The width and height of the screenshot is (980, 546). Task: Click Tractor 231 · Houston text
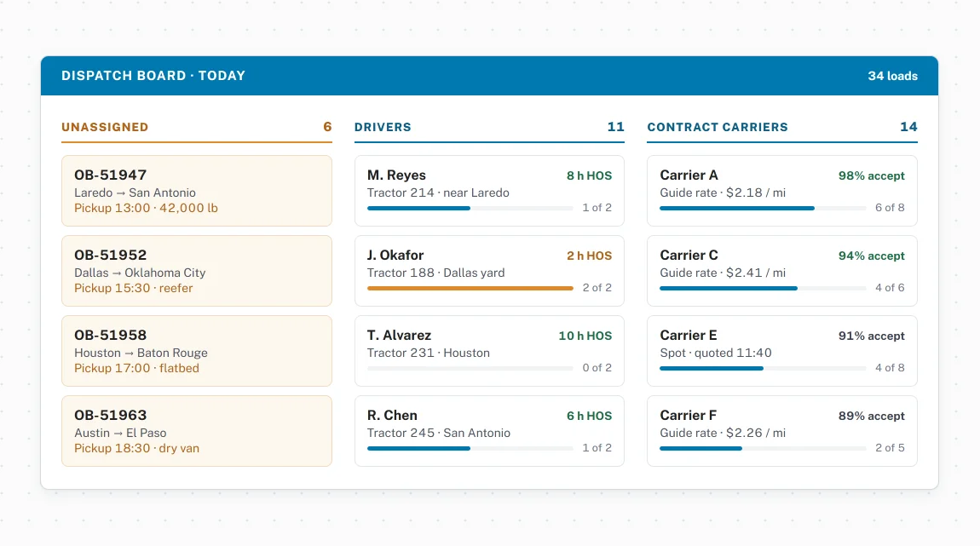(428, 353)
